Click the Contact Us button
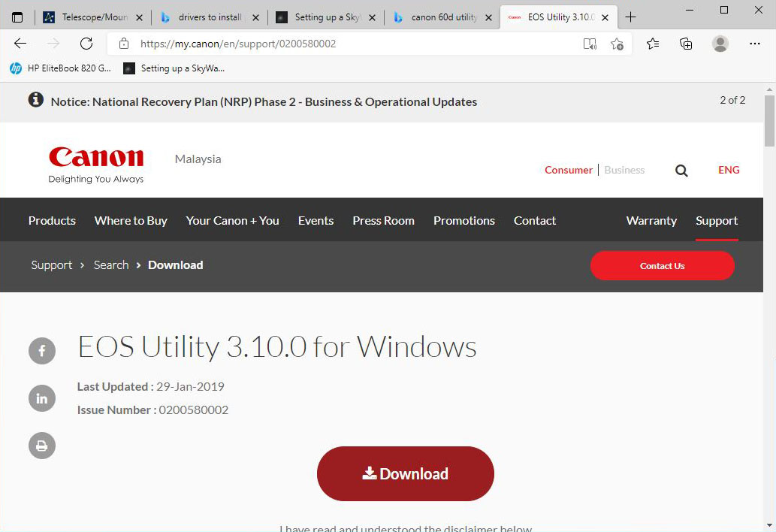776x532 pixels. pyautogui.click(x=662, y=266)
